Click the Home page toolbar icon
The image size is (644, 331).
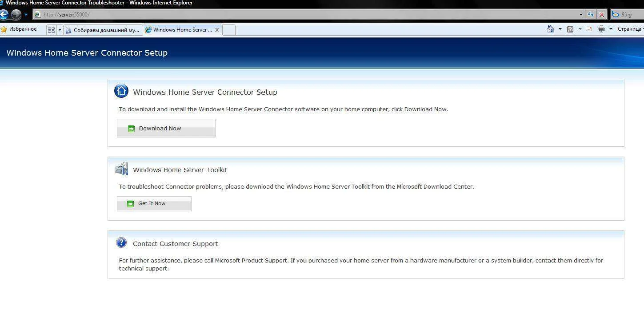[x=551, y=29]
